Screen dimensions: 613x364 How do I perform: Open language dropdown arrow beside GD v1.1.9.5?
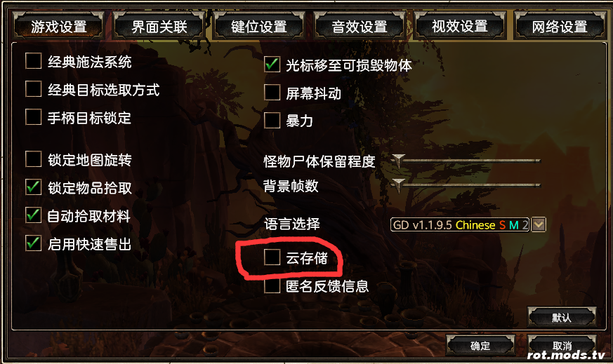pos(539,224)
